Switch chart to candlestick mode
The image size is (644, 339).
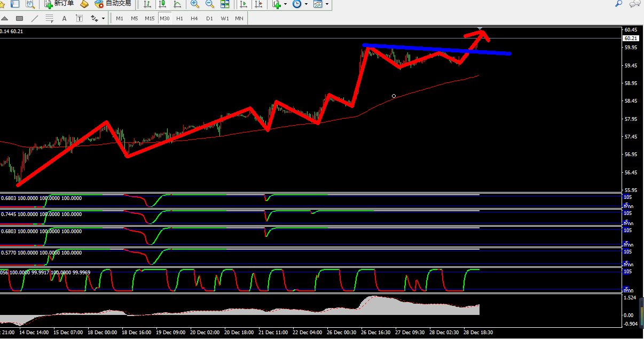(x=162, y=4)
